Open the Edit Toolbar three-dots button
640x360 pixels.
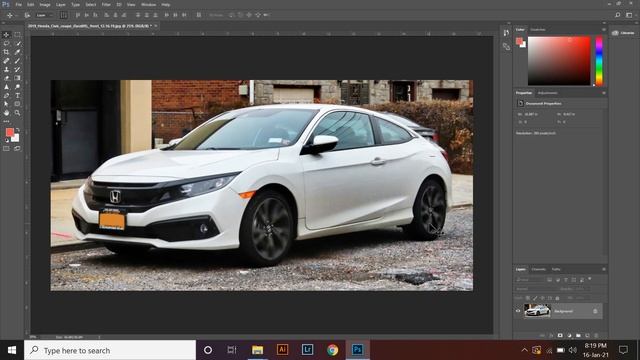pos(6,121)
